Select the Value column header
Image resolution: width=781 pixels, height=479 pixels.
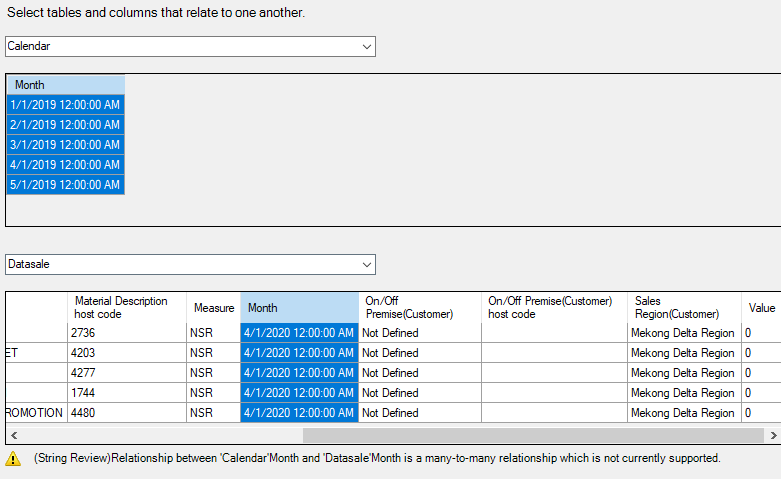761,308
